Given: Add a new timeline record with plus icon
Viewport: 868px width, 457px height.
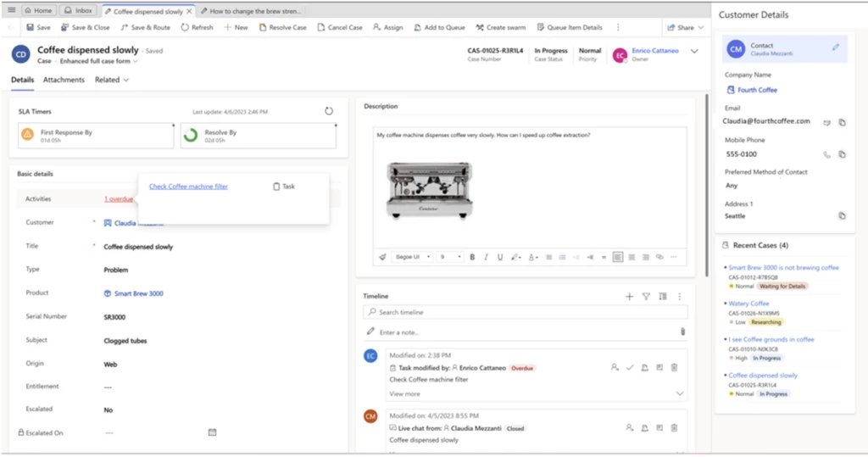Looking at the screenshot, I should (629, 296).
